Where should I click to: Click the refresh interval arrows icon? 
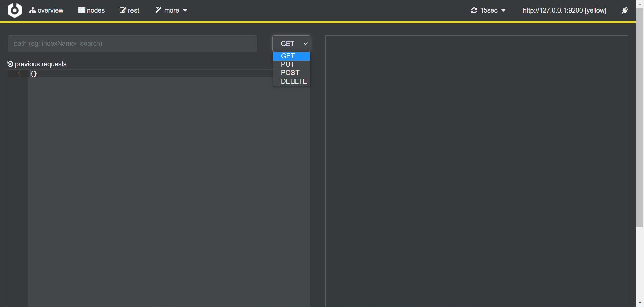(x=474, y=11)
